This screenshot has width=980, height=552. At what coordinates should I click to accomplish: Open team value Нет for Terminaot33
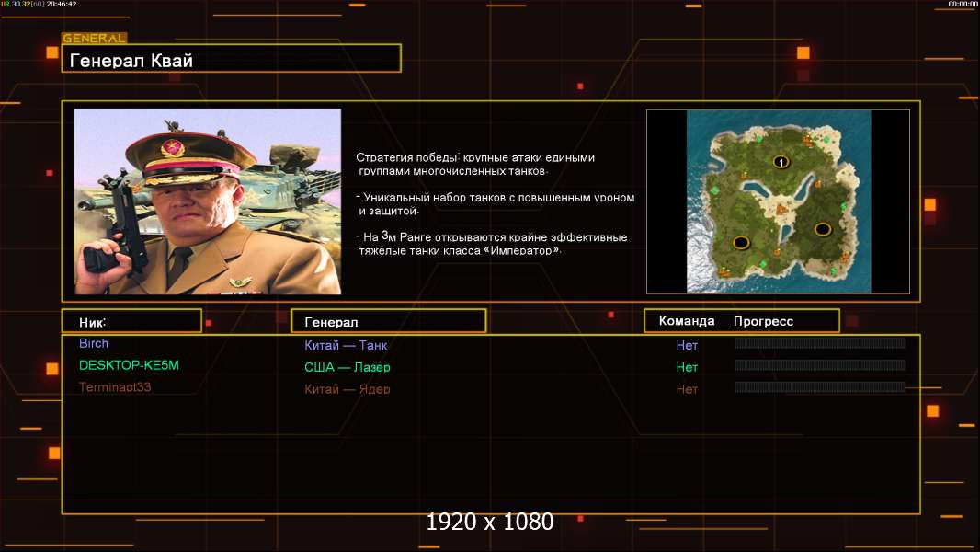point(686,389)
